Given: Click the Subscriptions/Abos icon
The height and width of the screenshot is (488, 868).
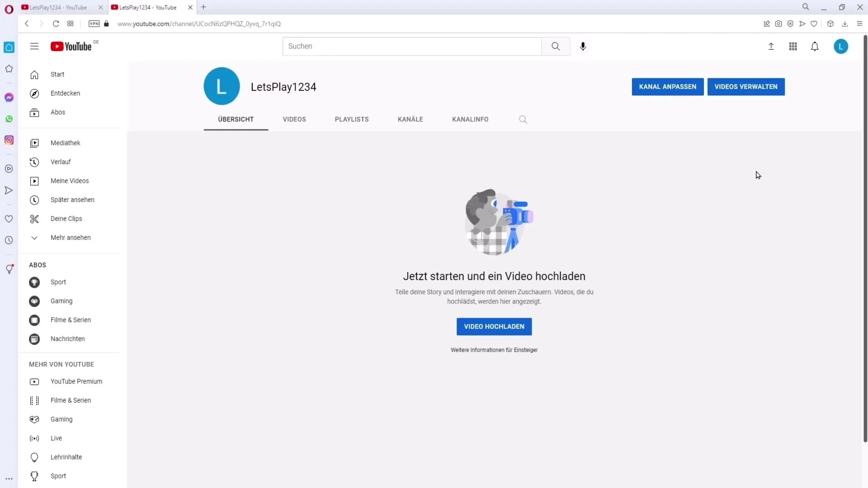Looking at the screenshot, I should point(34,112).
